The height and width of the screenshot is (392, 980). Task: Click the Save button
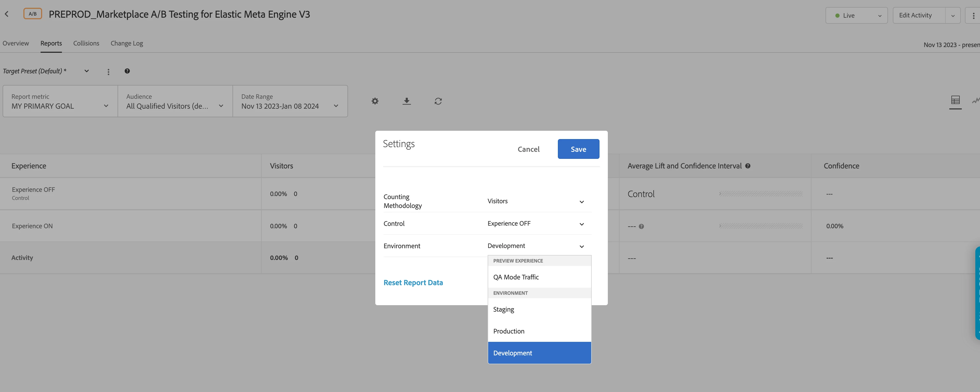[x=578, y=149]
